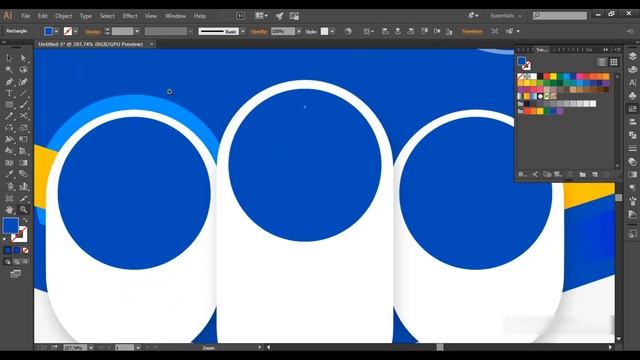Image resolution: width=640 pixels, height=360 pixels.
Task: Choose the Scissors tool
Action: tap(23, 116)
